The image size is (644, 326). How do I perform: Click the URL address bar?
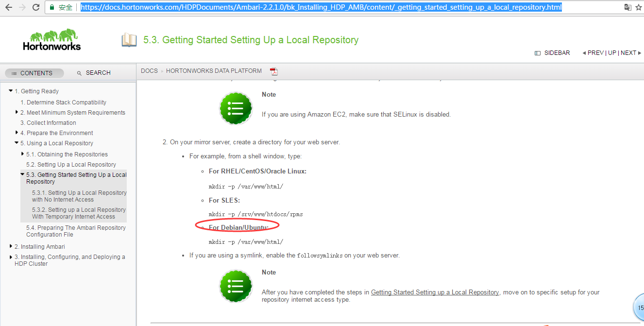point(321,7)
